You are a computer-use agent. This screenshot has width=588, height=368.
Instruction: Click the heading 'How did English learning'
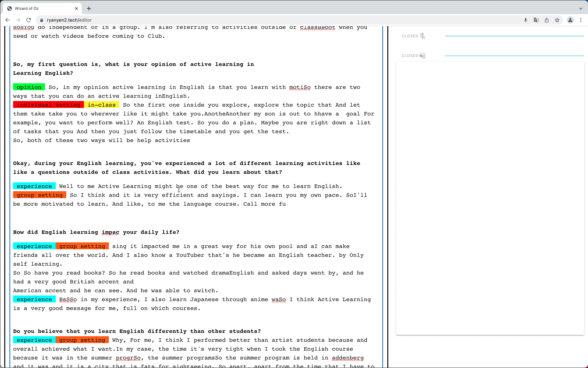point(96,232)
